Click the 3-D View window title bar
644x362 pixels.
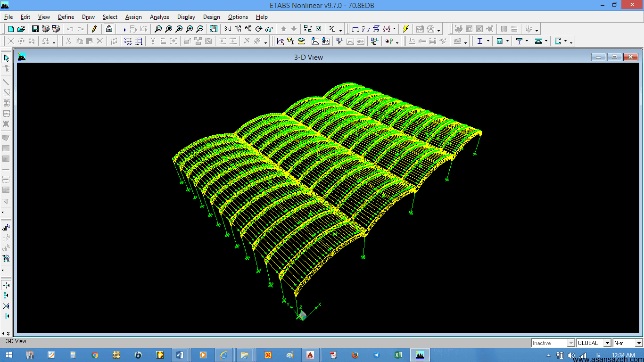308,57
